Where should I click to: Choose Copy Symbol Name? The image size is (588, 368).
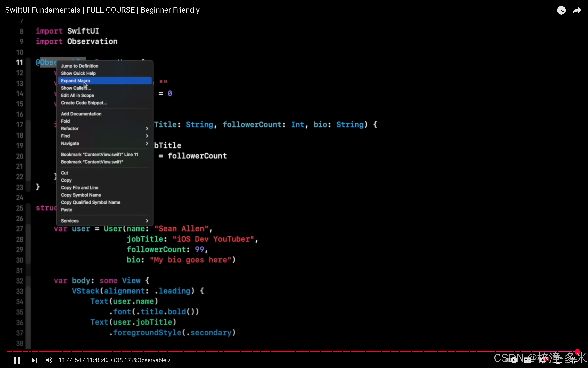pyautogui.click(x=81, y=195)
